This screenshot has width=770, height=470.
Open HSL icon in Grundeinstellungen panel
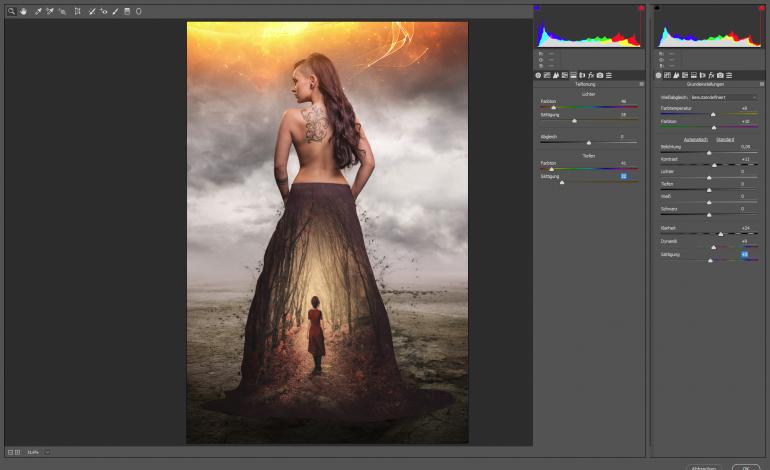(x=685, y=75)
